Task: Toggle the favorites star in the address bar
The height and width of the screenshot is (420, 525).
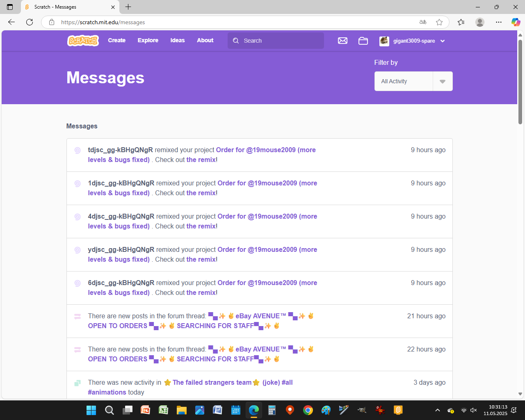Action: coord(439,22)
